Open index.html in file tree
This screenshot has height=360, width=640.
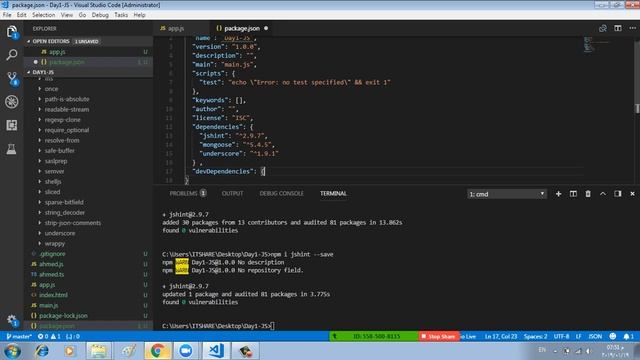pos(53,295)
